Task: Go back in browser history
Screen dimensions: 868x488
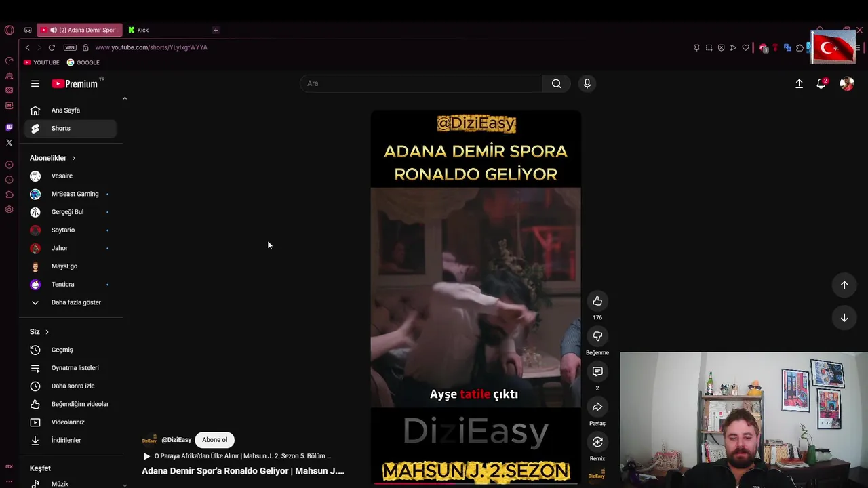Action: 27,47
